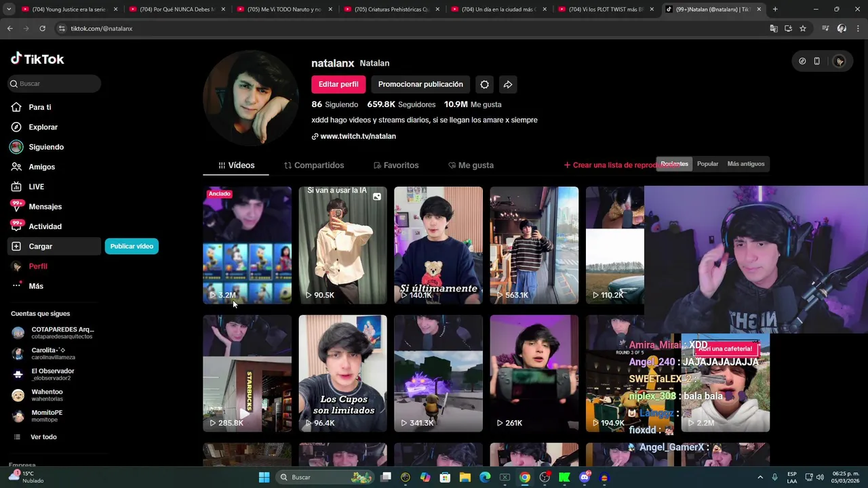Open the Starbucks video with 285.8K views
The image size is (868, 488).
click(x=247, y=373)
